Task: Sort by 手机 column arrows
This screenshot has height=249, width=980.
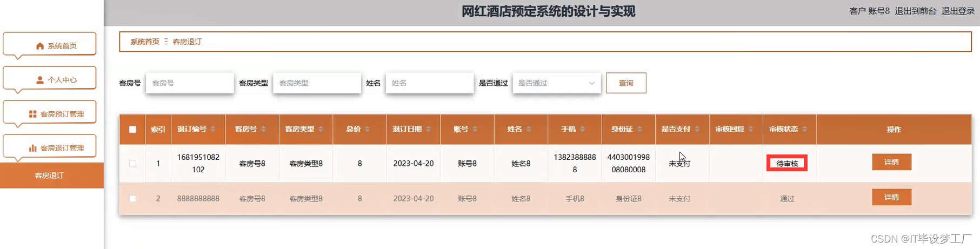Action: click(582, 129)
